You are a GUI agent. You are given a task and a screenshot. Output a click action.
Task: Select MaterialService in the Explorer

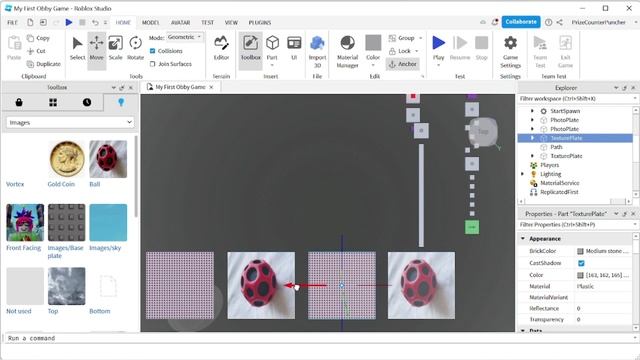coord(559,183)
